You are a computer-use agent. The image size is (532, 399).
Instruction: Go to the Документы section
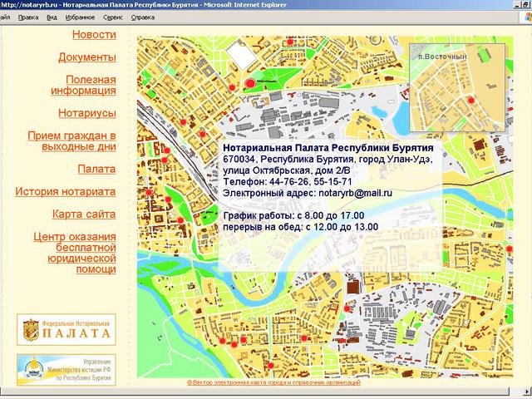click(x=86, y=57)
